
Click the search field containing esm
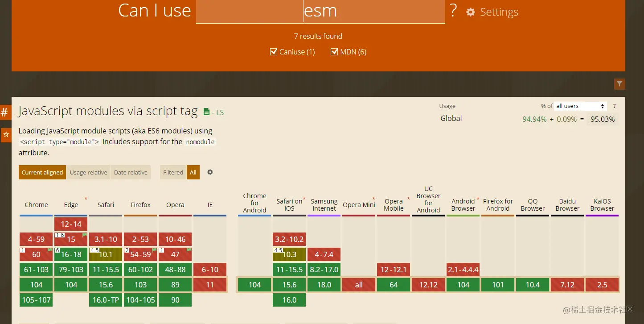coord(320,12)
